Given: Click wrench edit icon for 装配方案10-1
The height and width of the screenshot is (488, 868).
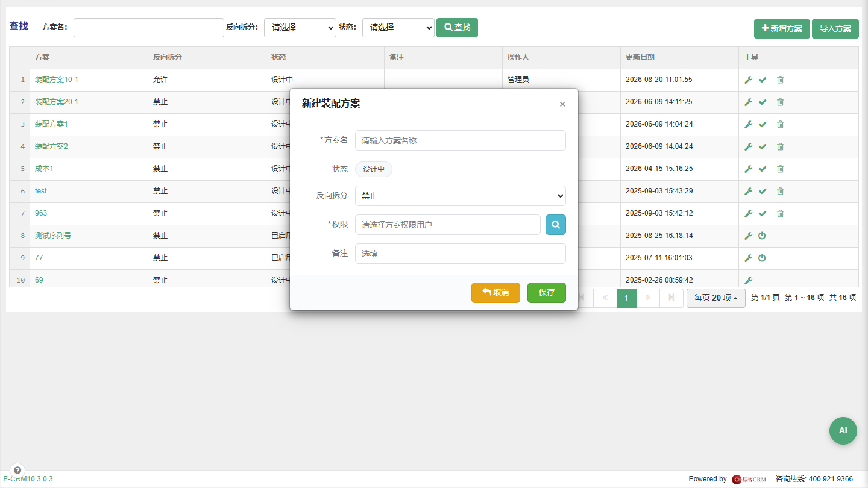Looking at the screenshot, I should (x=748, y=80).
